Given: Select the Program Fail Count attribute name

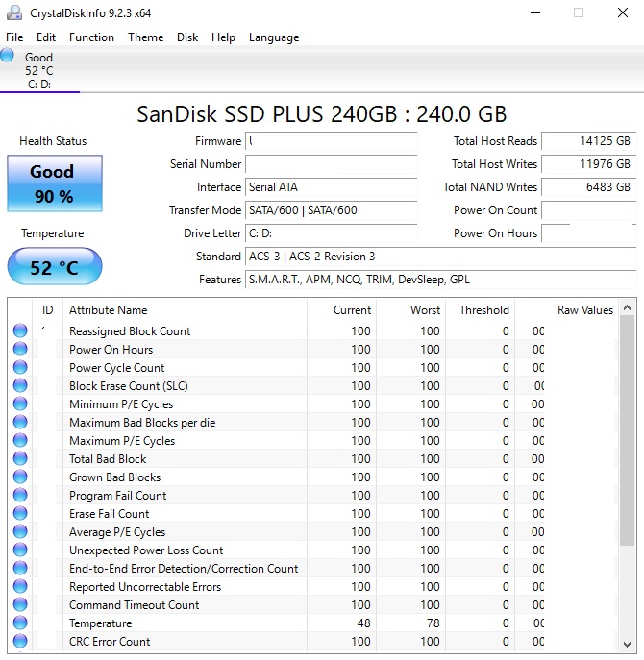Looking at the screenshot, I should pyautogui.click(x=118, y=496).
